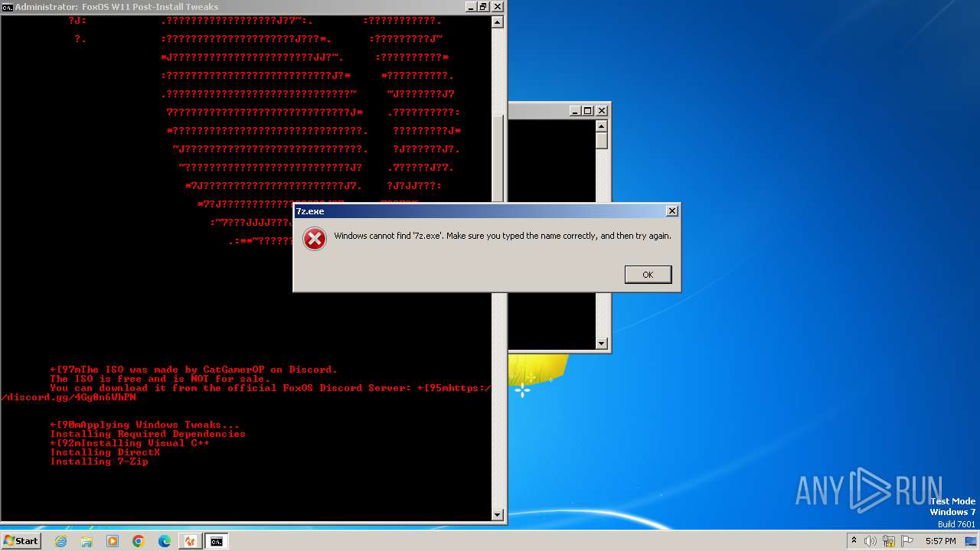980x551 pixels.
Task: Open the Start menu
Action: point(21,541)
